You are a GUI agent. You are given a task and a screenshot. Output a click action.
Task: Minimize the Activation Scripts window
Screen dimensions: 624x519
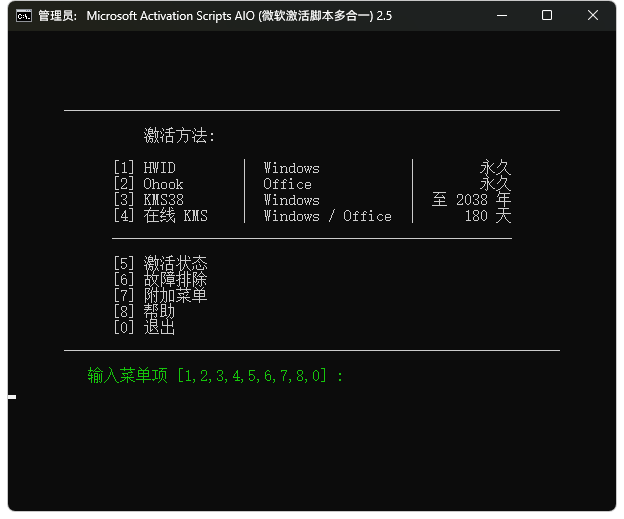click(x=502, y=16)
